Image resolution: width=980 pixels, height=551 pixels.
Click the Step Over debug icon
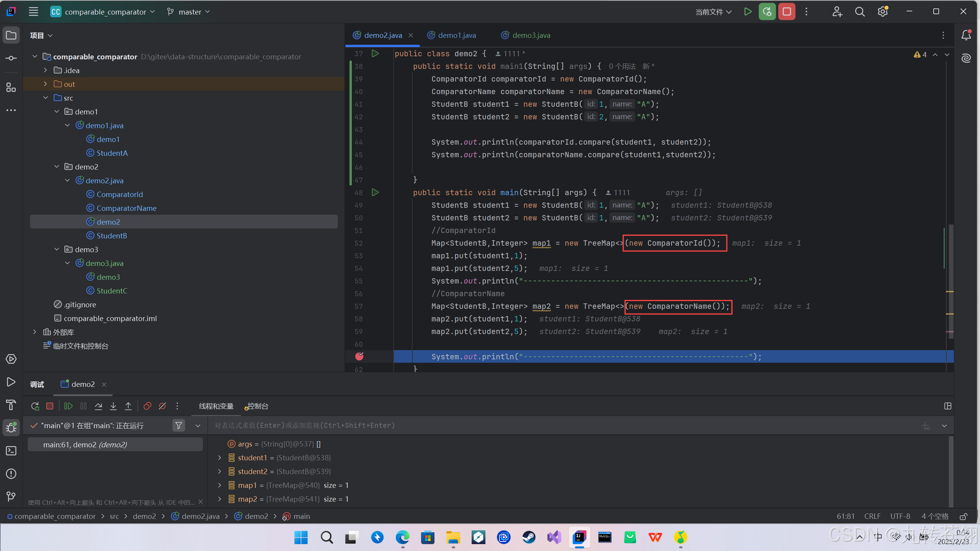[98, 406]
